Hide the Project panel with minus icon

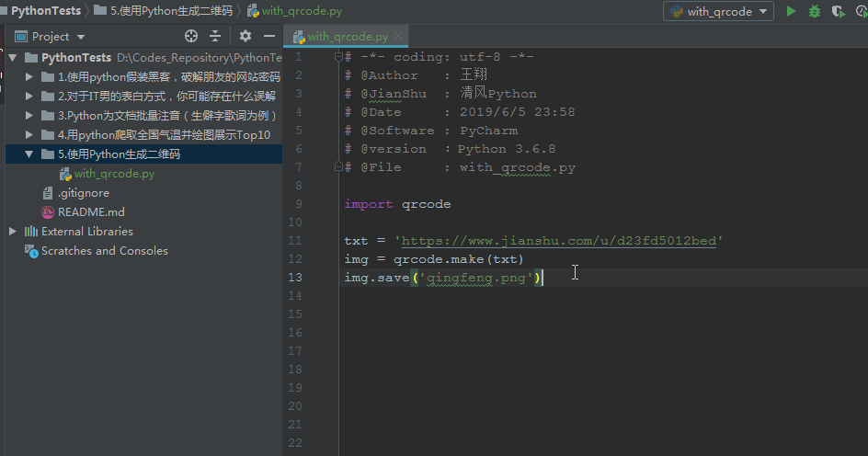pyautogui.click(x=269, y=36)
